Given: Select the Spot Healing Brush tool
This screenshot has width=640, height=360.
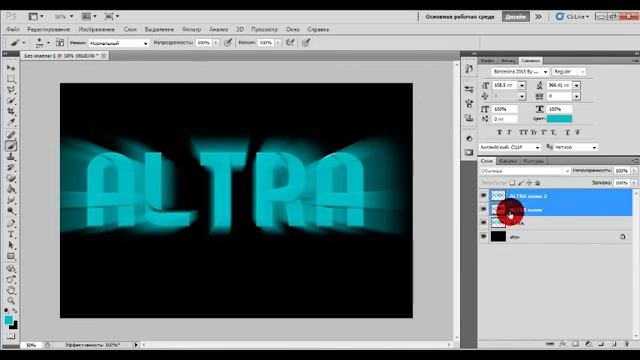Looking at the screenshot, I should pos(11,135).
